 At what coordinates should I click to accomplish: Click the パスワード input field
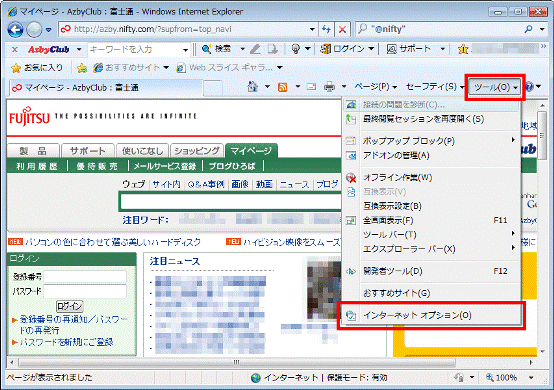(x=85, y=292)
